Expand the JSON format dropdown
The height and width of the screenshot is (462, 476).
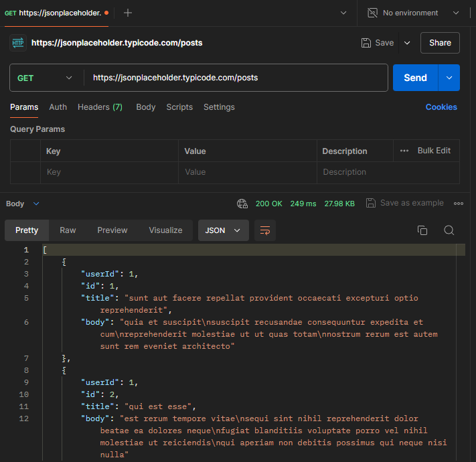(x=223, y=230)
